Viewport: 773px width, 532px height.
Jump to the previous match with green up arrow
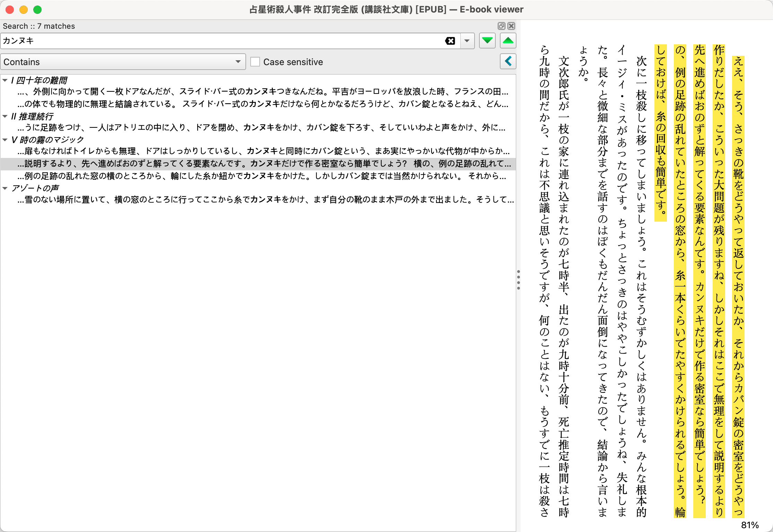[507, 41]
